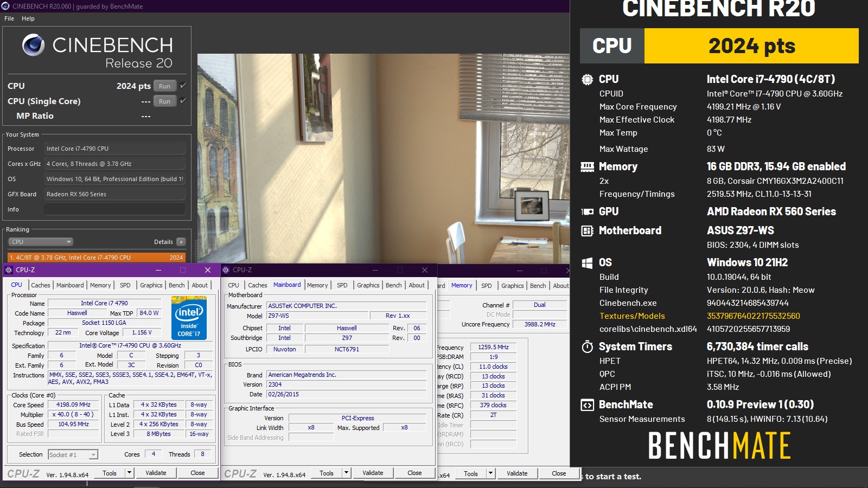Switch to SPD tab in first CPU-Z

click(x=125, y=285)
